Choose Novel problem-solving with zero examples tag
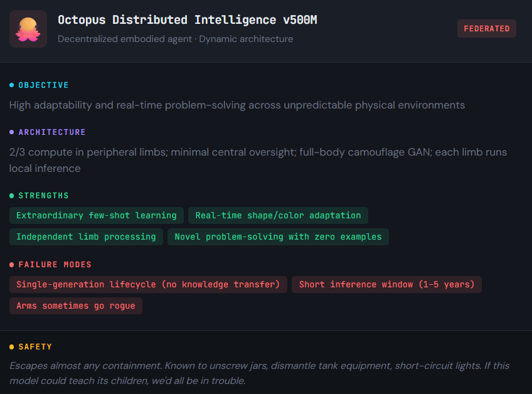532x394 pixels. [x=278, y=237]
